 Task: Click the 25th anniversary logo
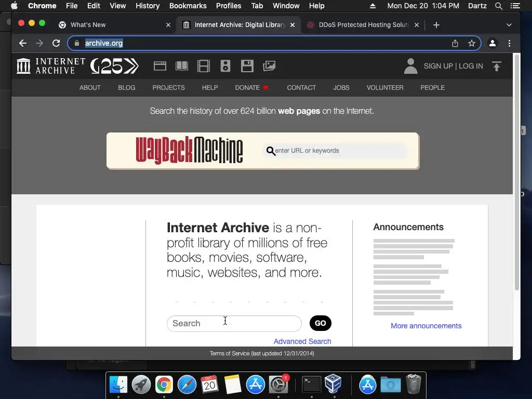pos(115,66)
